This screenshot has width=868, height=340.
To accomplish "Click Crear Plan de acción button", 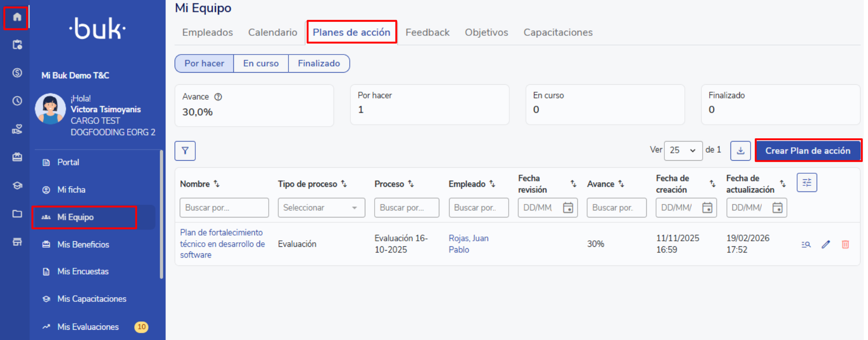I will (808, 151).
